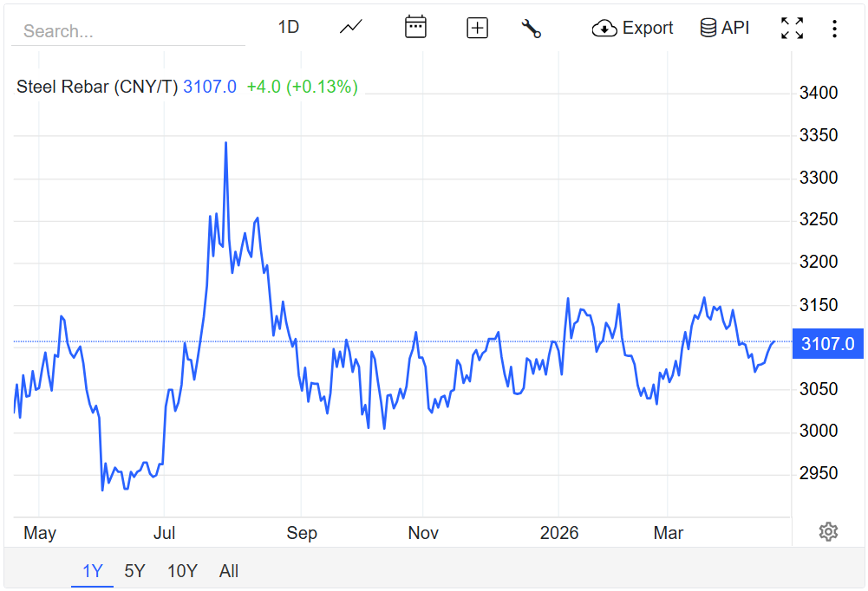The width and height of the screenshot is (868, 591).
Task: Switch to the 5Y time range
Action: 134,571
